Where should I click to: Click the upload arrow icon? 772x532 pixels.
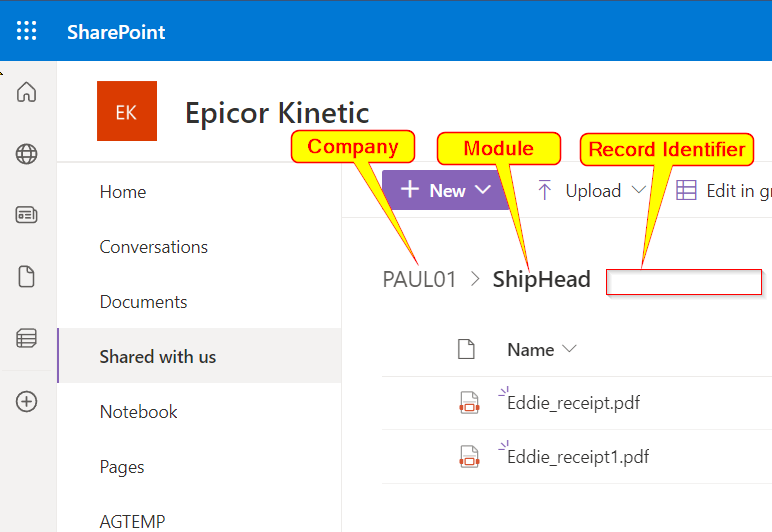point(545,190)
